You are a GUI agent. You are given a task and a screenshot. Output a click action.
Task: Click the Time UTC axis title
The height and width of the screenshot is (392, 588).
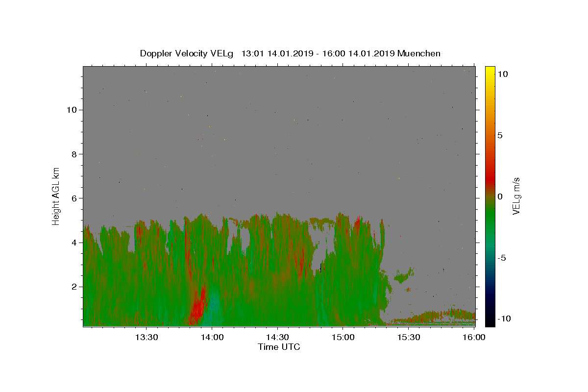pos(279,347)
